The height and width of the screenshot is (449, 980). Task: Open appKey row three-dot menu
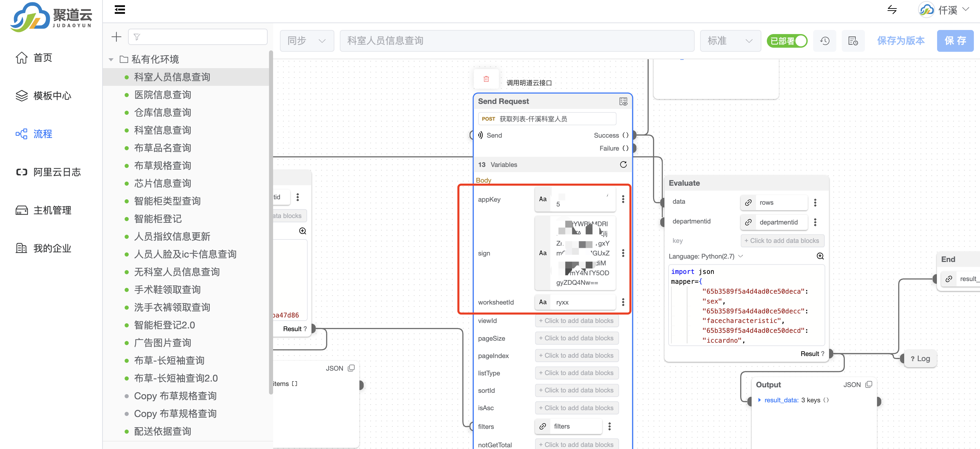tap(623, 199)
